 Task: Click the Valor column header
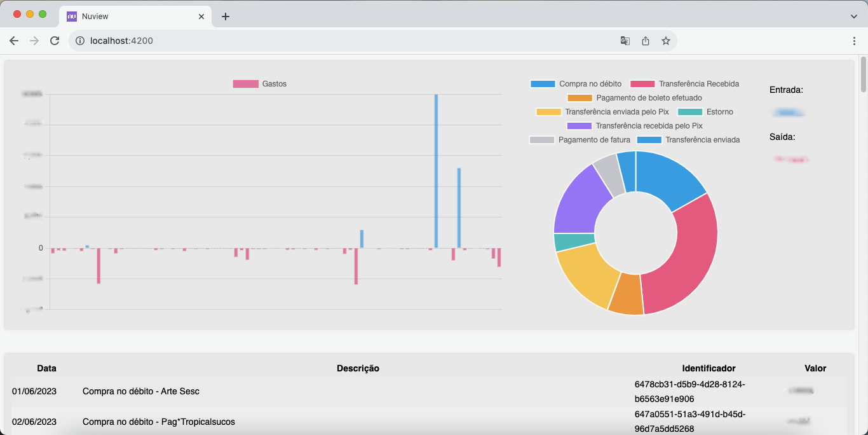pyautogui.click(x=815, y=368)
